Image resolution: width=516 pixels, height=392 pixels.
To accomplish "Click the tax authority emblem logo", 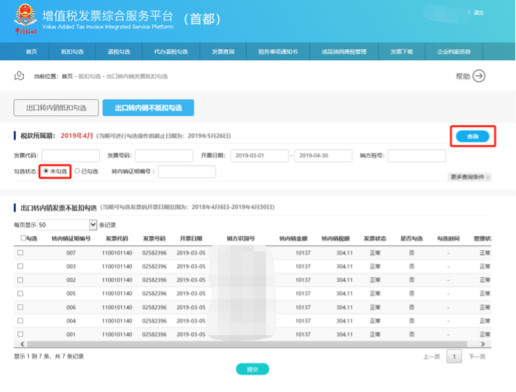I will 25,19.
